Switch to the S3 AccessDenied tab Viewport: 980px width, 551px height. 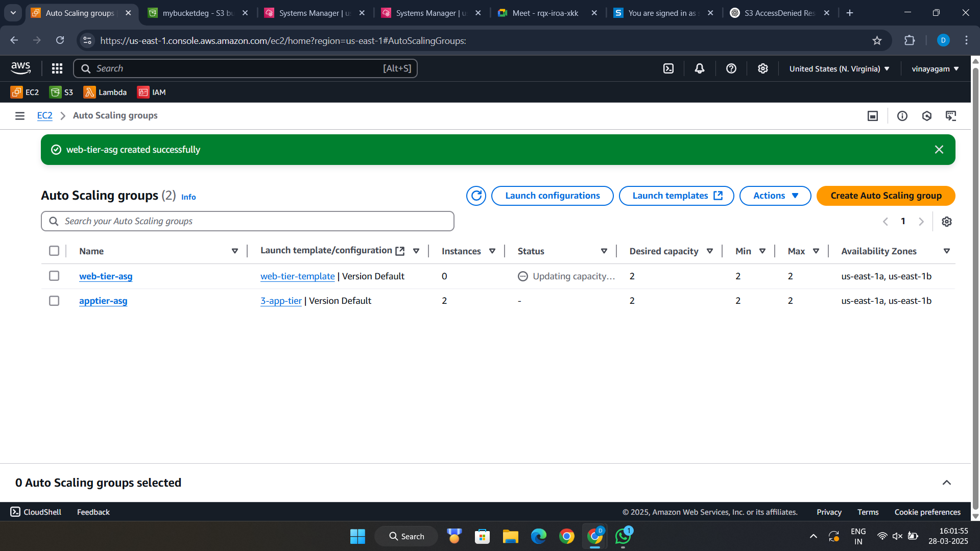tap(780, 13)
